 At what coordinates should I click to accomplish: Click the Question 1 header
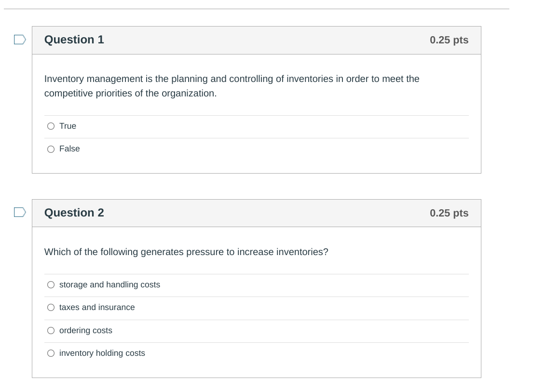(x=74, y=40)
